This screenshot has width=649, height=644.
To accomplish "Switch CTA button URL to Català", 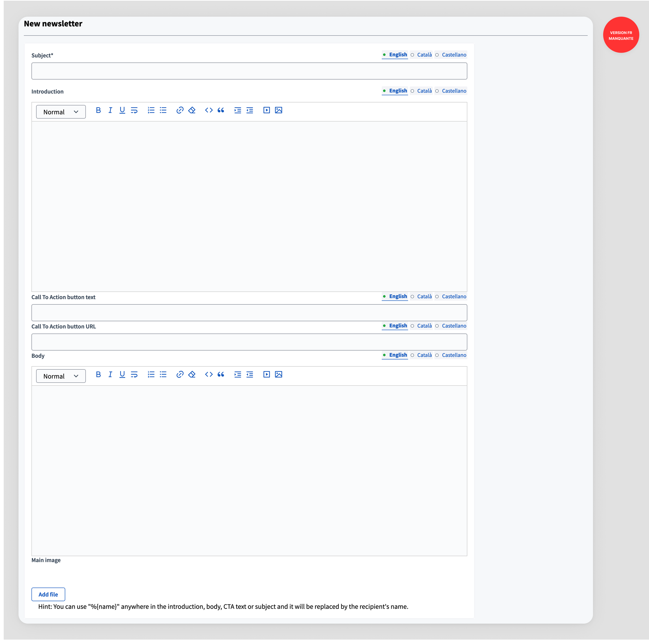I will (x=421, y=326).
